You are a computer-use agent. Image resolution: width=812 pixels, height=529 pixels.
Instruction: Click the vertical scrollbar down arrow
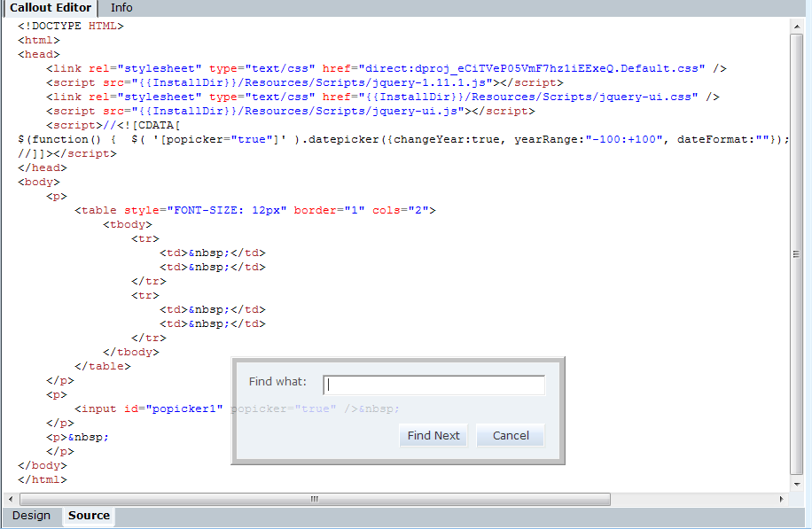point(796,485)
